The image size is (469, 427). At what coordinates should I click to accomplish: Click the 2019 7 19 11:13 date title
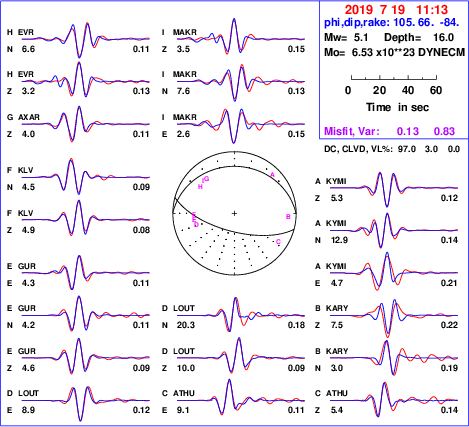pyautogui.click(x=396, y=10)
